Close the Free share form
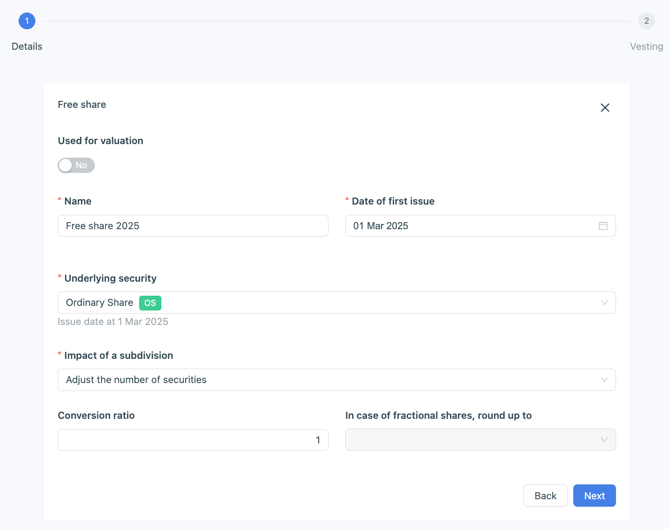 (x=605, y=108)
